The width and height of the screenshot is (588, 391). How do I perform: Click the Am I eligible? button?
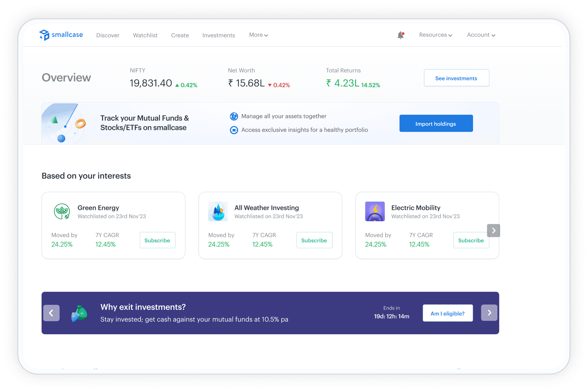click(448, 313)
